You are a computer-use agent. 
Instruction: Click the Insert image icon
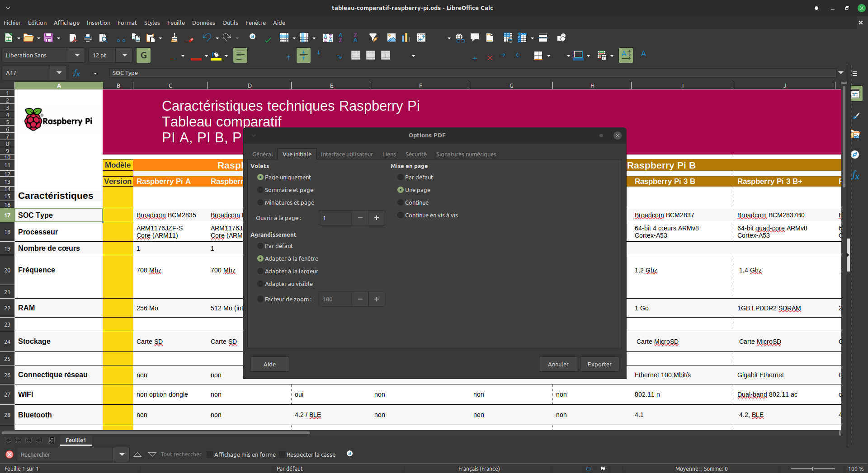(x=392, y=38)
